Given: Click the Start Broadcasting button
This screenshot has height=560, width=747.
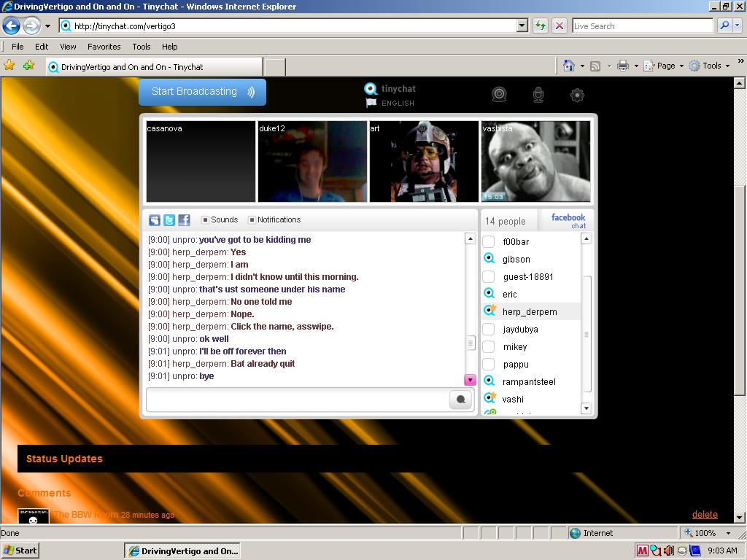Looking at the screenshot, I should click(202, 92).
